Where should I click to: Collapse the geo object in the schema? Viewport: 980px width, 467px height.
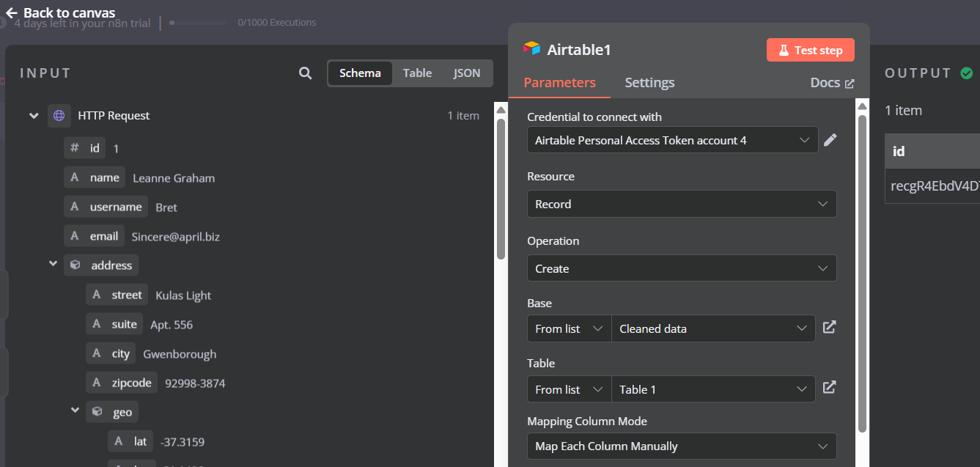pos(74,411)
